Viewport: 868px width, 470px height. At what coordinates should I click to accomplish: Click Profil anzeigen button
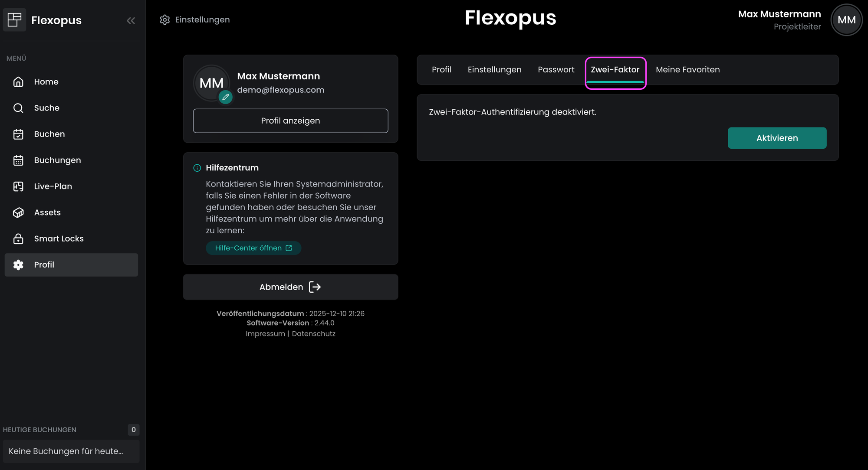tap(290, 121)
